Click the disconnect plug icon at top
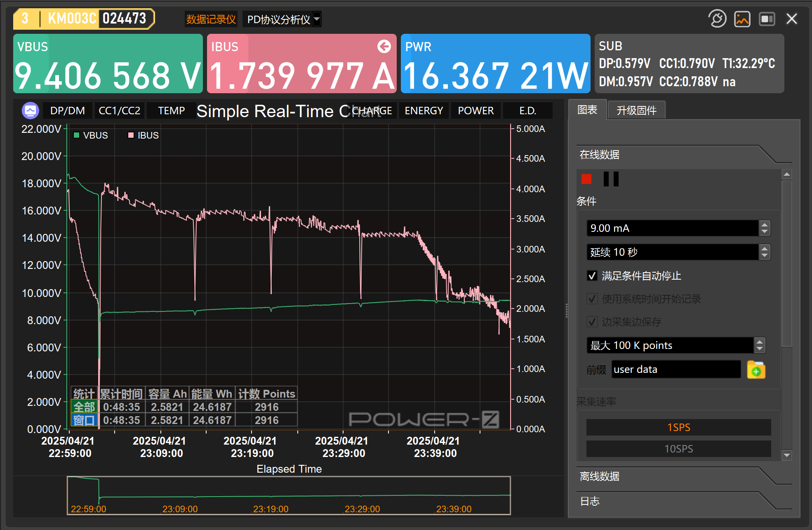This screenshot has width=812, height=530. [x=717, y=19]
